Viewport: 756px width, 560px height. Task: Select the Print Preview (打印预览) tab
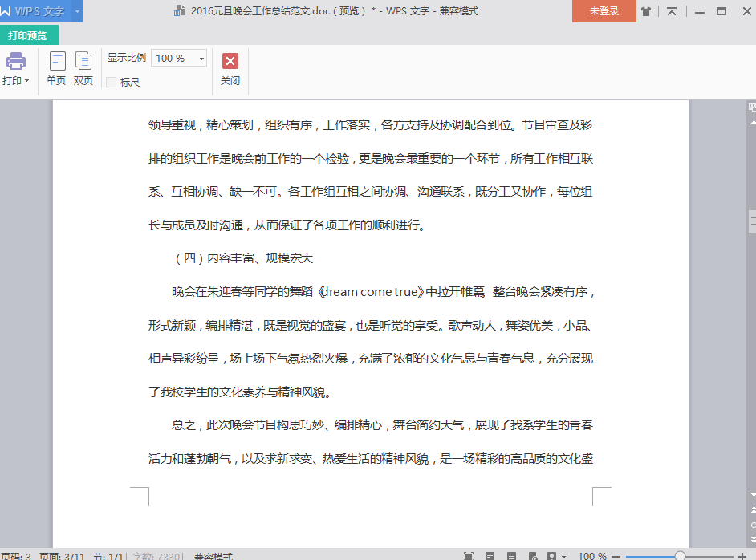(x=28, y=35)
